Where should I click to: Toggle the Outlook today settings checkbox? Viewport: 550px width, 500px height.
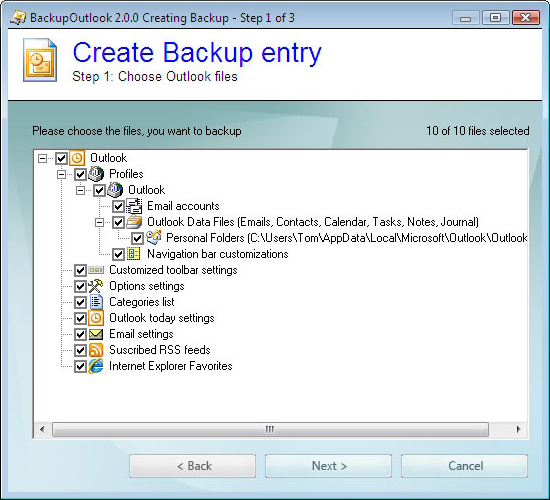(x=80, y=318)
